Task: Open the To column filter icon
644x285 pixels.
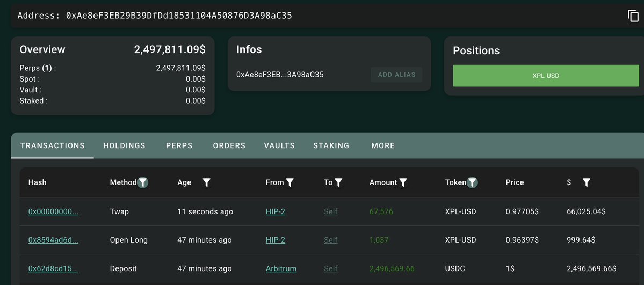Action: click(x=338, y=182)
